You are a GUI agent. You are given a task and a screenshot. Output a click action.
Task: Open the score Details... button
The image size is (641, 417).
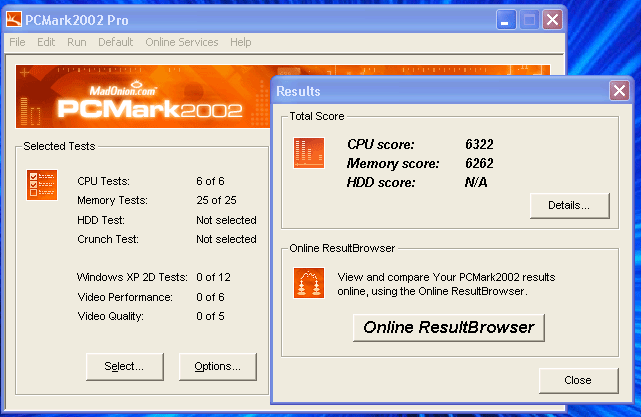[x=569, y=206]
